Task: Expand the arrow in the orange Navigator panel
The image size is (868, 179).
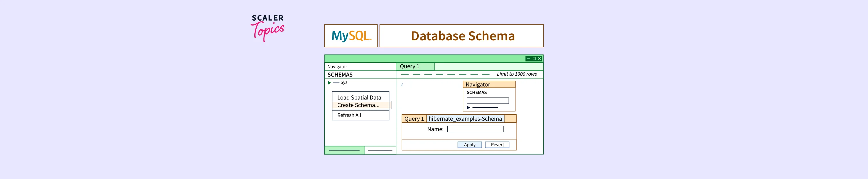Action: [x=468, y=107]
